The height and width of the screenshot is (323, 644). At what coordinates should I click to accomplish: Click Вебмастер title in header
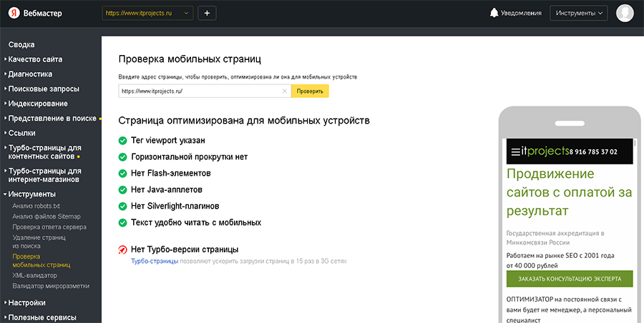(43, 14)
